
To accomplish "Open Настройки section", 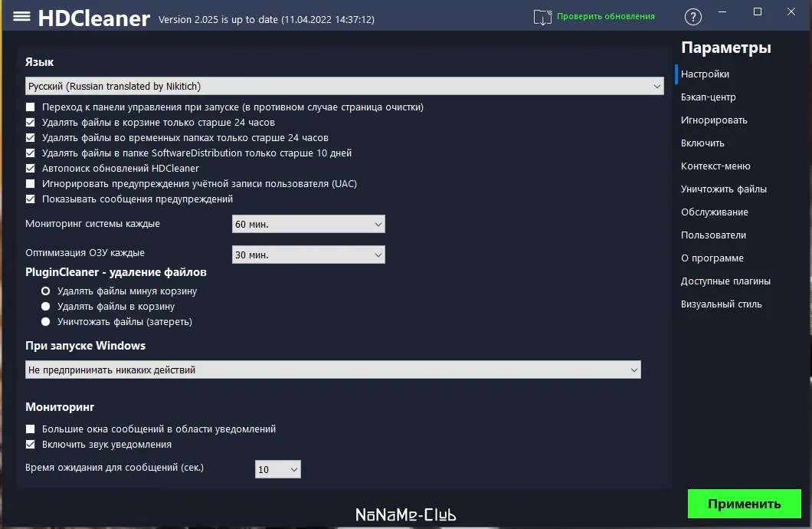I will coord(705,74).
